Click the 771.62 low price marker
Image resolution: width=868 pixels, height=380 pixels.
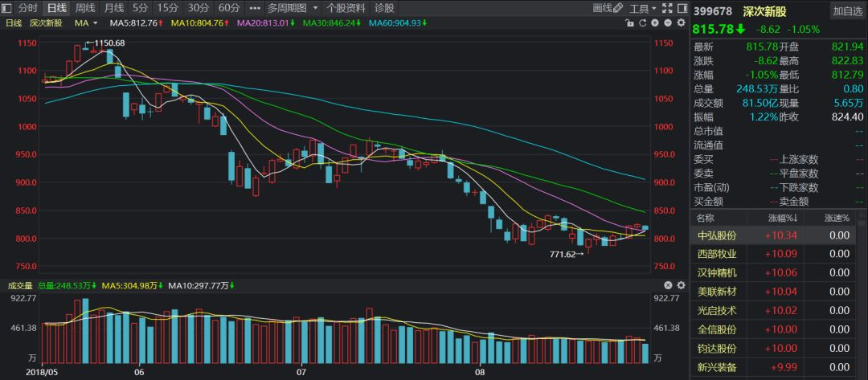tap(563, 254)
